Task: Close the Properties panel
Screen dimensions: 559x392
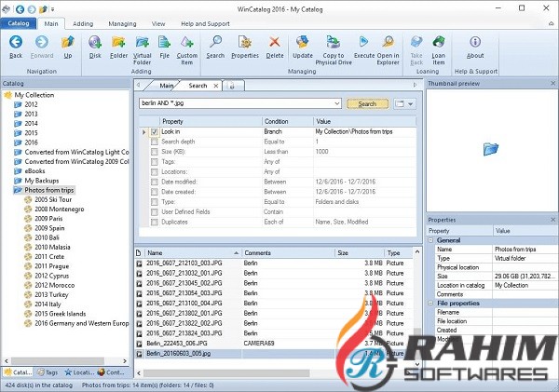Action: [552, 220]
